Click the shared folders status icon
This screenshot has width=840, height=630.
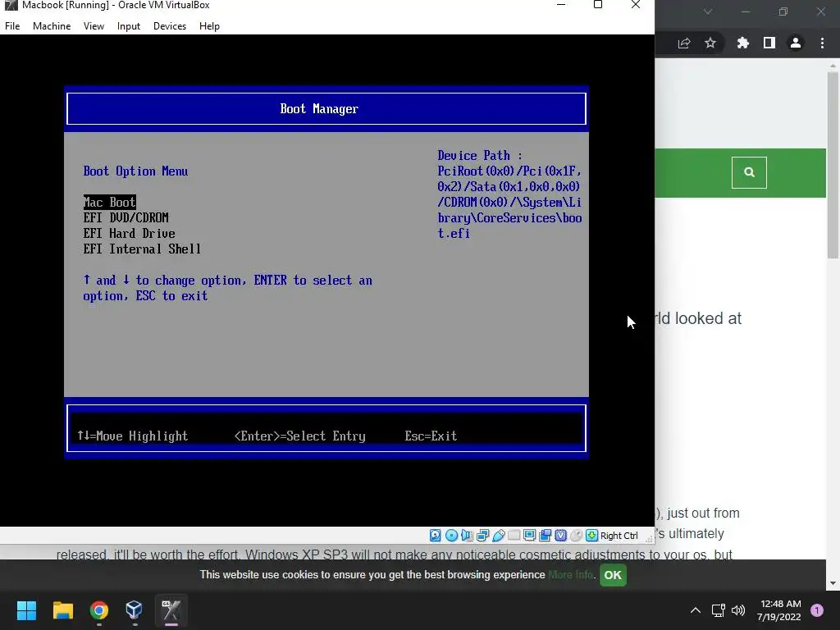[x=514, y=535]
